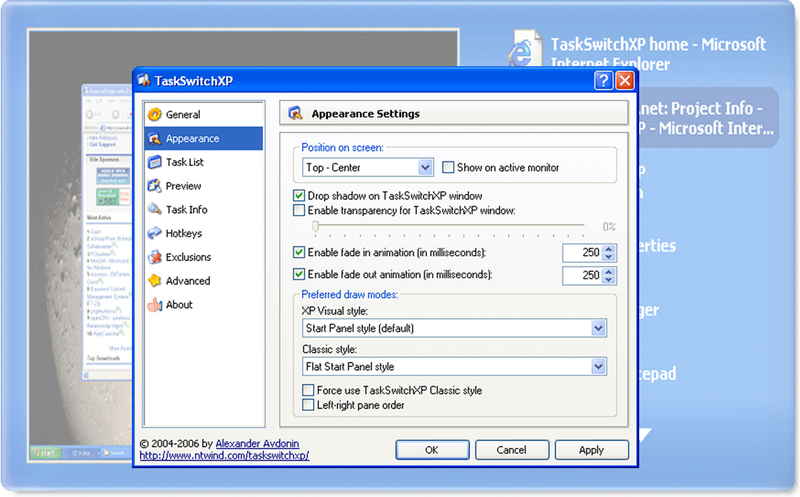
Task: Open the Hotkeys settings page
Action: [184, 233]
